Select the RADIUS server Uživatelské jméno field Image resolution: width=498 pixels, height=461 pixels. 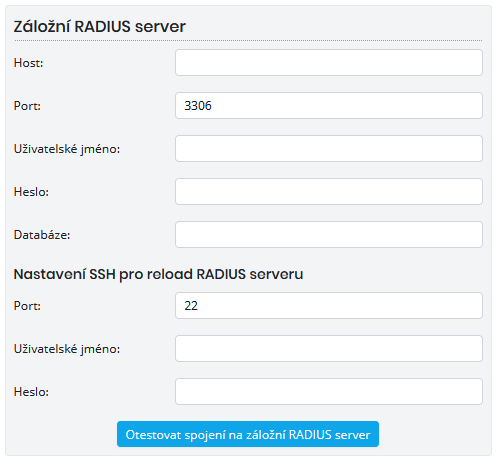[329, 149]
